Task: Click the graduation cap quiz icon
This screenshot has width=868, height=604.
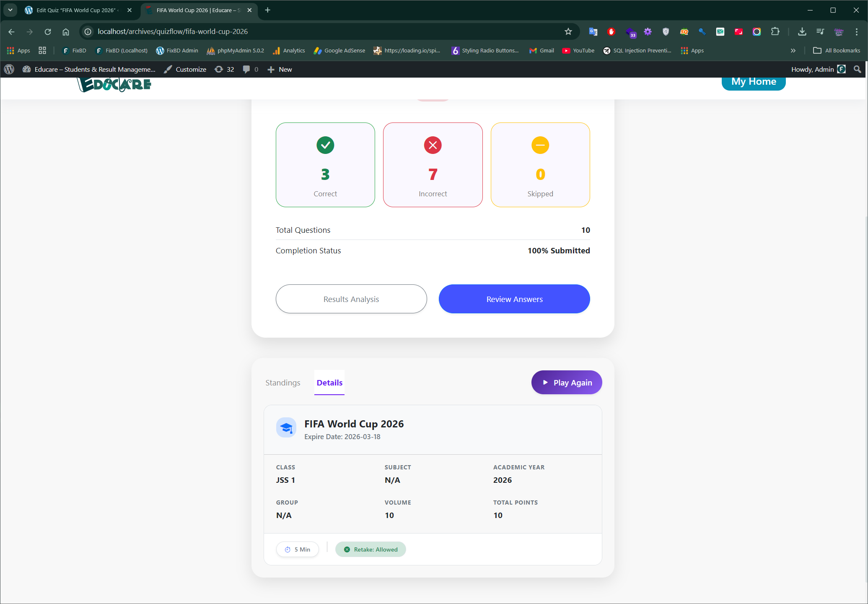Action: pyautogui.click(x=286, y=428)
